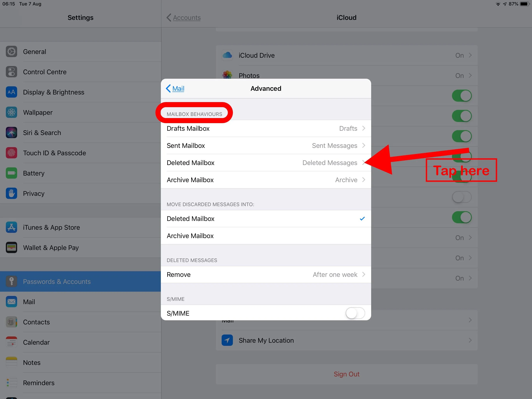
Task: Open Remove After one week option
Action: click(266, 275)
